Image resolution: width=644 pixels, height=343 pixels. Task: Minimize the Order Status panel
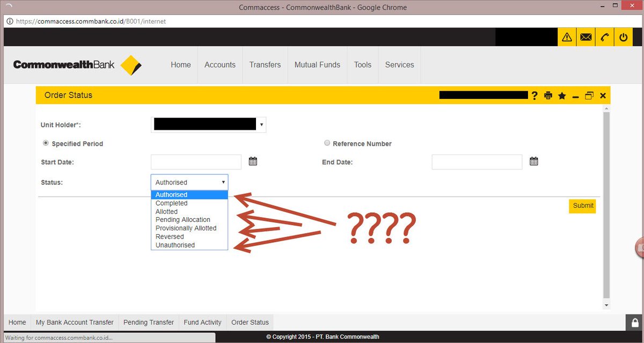coord(575,97)
